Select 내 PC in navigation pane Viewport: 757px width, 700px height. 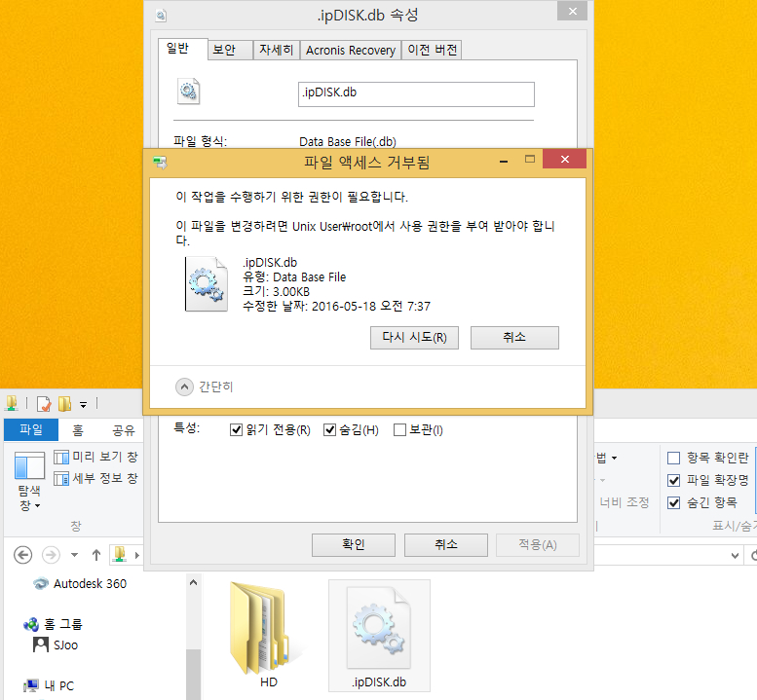click(x=49, y=685)
